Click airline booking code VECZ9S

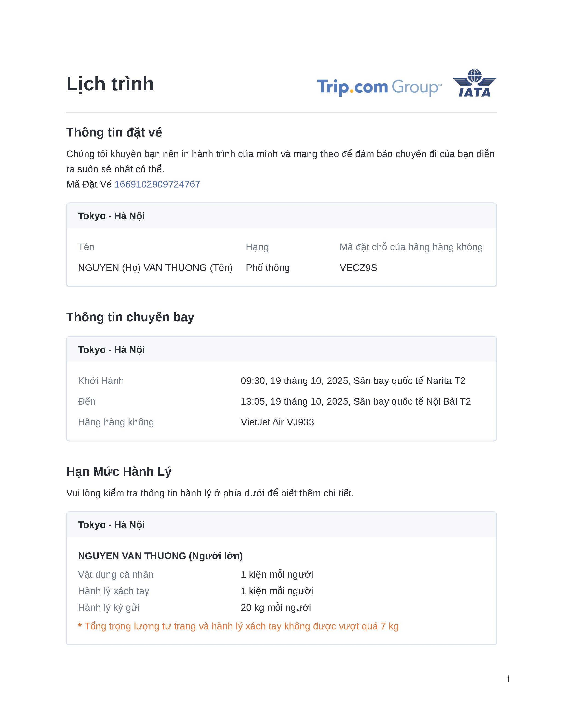point(358,268)
